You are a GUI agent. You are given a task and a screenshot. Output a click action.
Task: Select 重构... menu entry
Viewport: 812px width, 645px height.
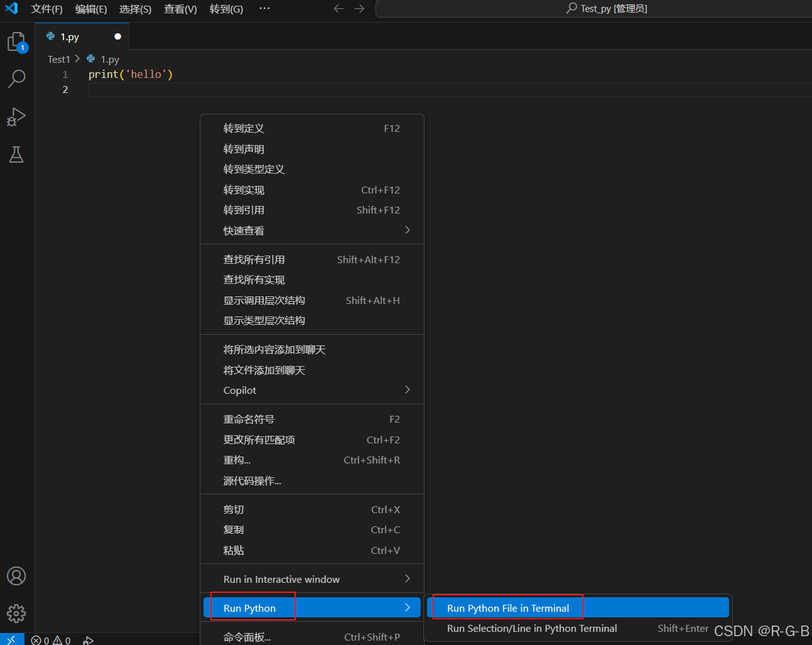click(312, 460)
